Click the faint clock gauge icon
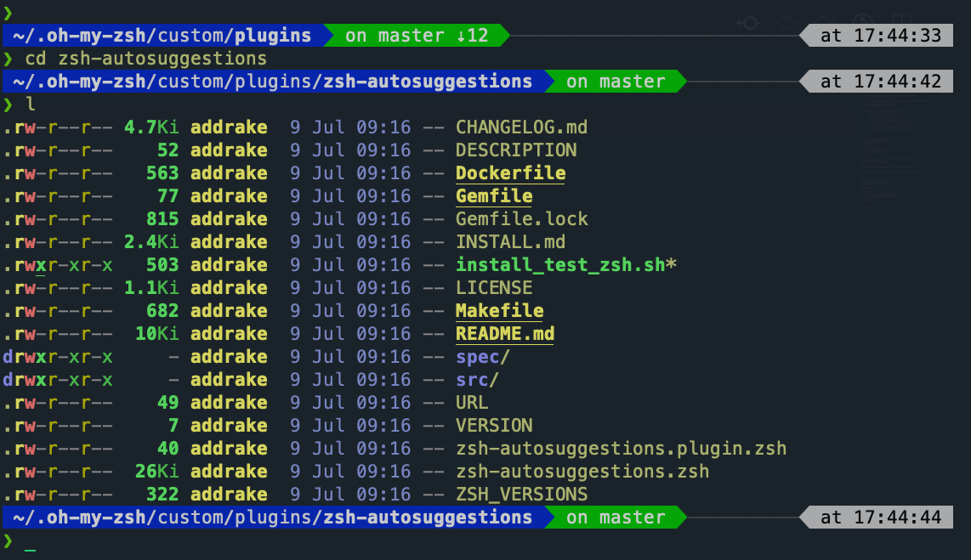971x560 pixels. pos(861,20)
